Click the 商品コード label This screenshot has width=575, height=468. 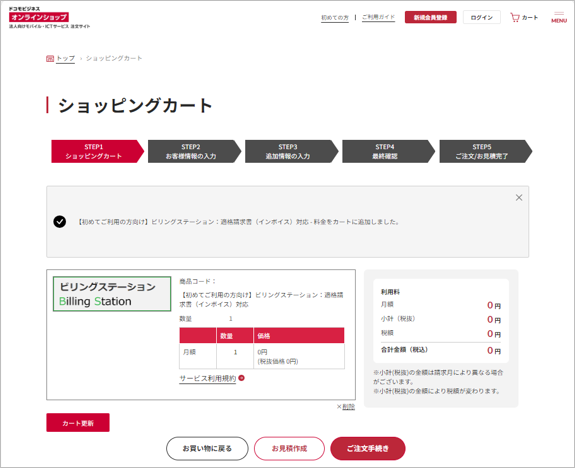tap(197, 281)
